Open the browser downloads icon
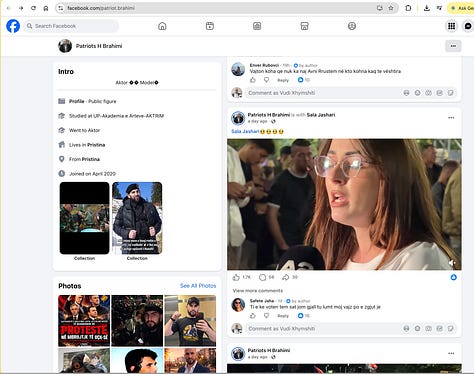This screenshot has width=474, height=374. 426,8
